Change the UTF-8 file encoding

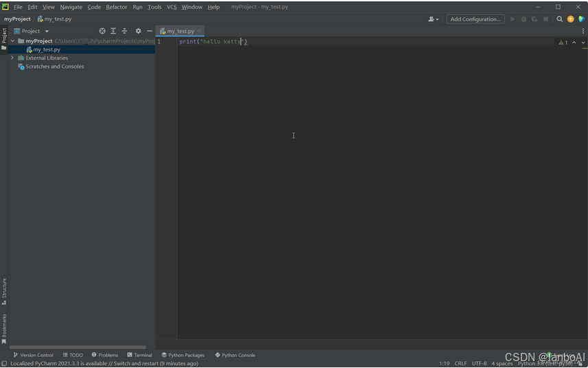[479, 363]
